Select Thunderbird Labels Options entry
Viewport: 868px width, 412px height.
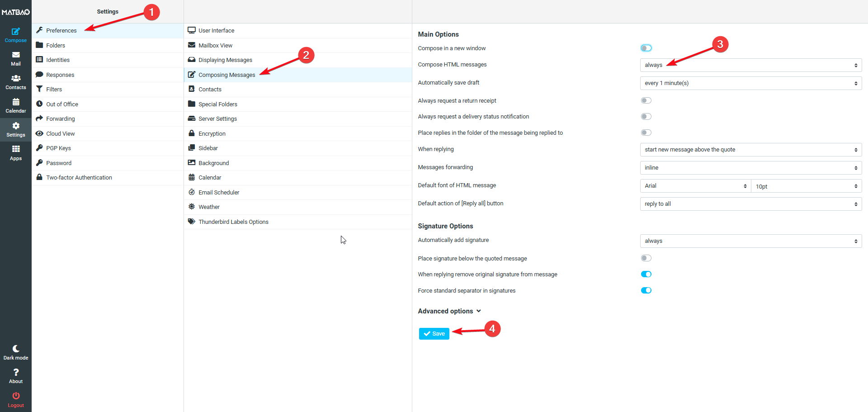[x=233, y=222]
